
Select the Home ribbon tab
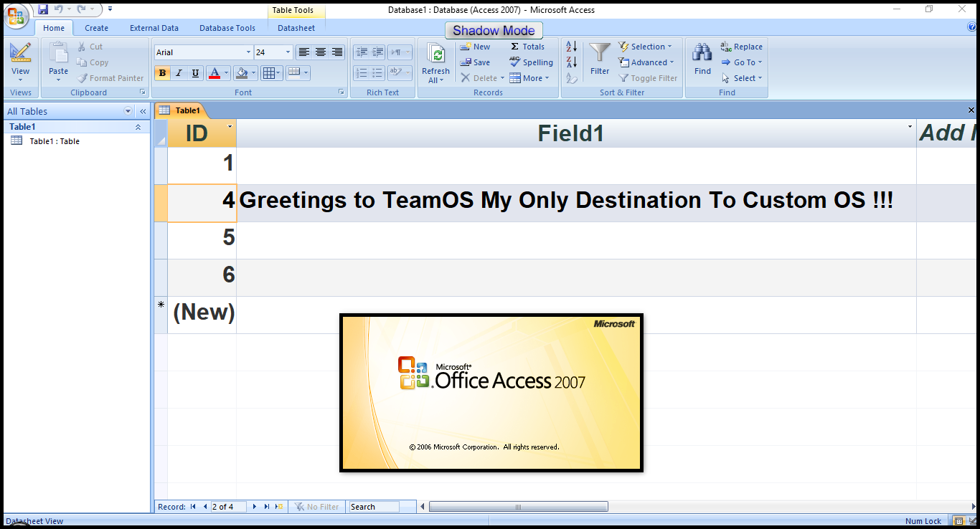point(54,28)
